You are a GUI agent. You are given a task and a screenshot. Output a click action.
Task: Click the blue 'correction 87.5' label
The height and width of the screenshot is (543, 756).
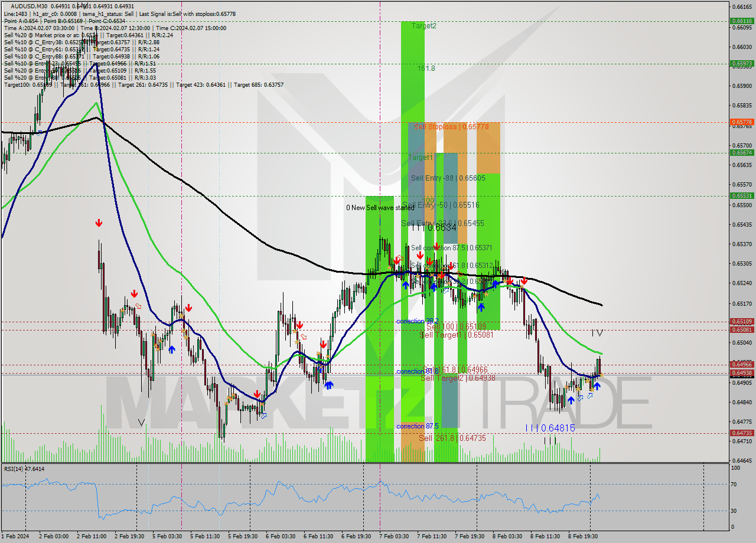pyautogui.click(x=417, y=426)
